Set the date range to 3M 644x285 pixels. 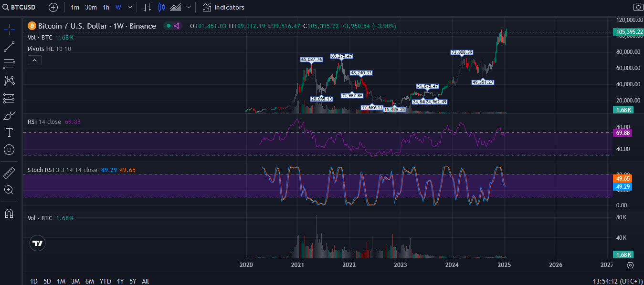coord(75,281)
